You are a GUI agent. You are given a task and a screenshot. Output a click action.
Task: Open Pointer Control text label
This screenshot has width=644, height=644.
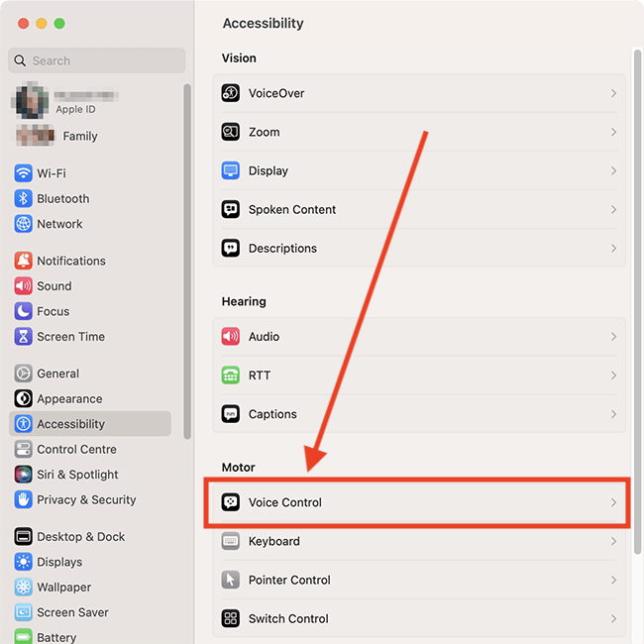click(289, 580)
